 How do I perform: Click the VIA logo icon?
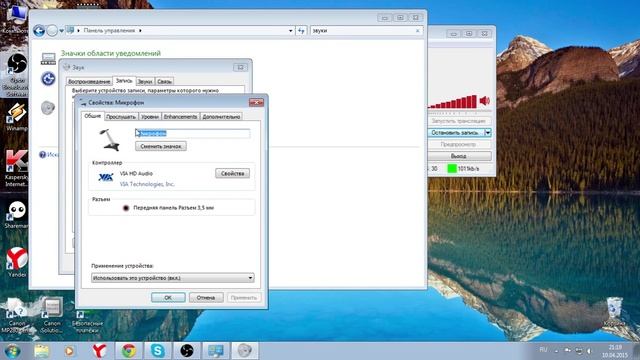tap(105, 178)
